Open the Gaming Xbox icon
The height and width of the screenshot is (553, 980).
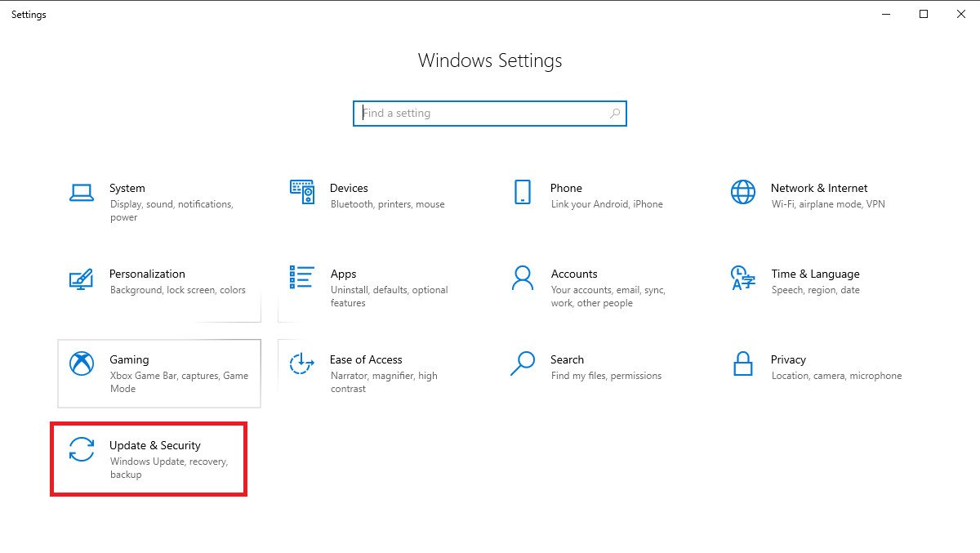[82, 363]
